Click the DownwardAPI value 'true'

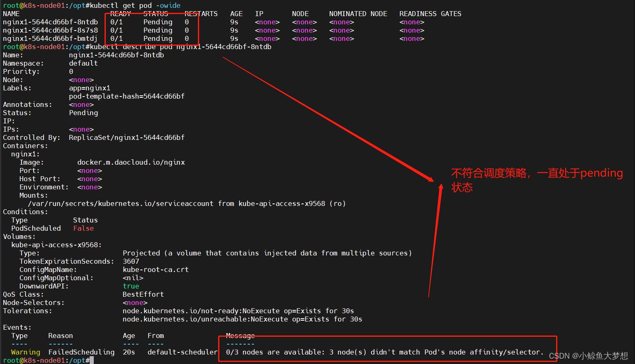tap(131, 286)
